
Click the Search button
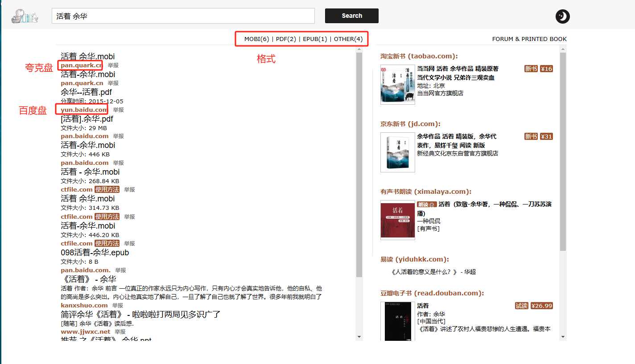(x=351, y=16)
